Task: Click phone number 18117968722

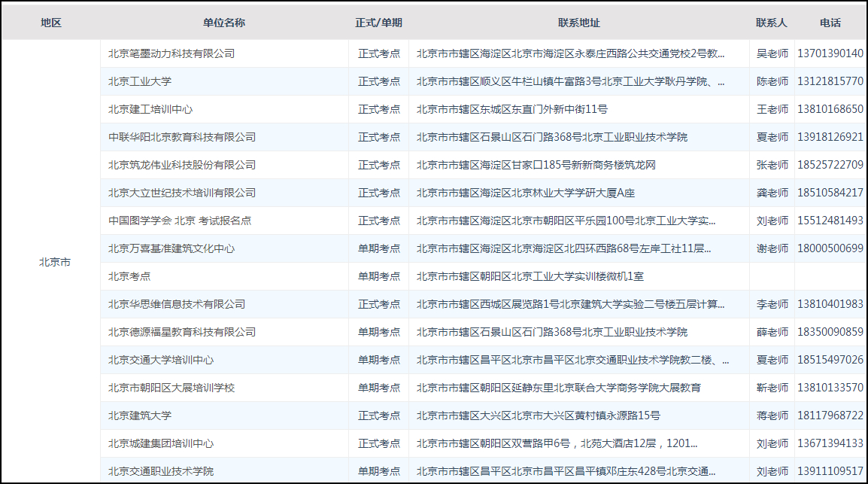Action: pos(830,416)
